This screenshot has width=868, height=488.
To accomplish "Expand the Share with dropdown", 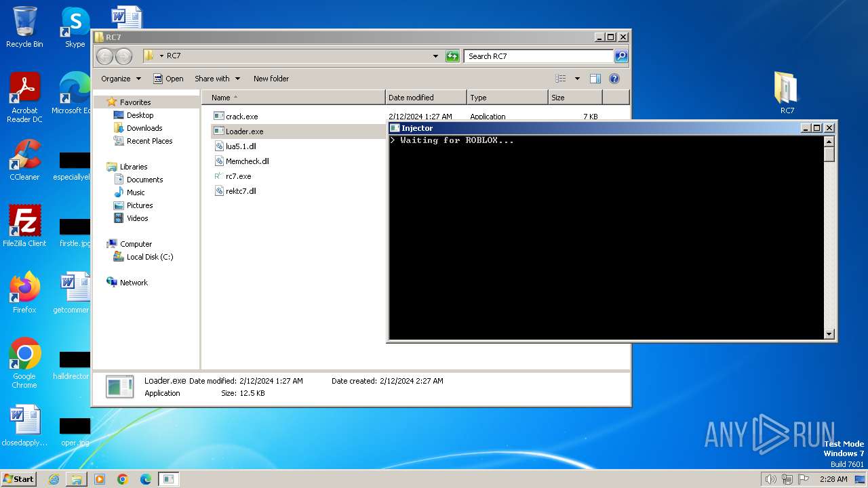I will (217, 79).
